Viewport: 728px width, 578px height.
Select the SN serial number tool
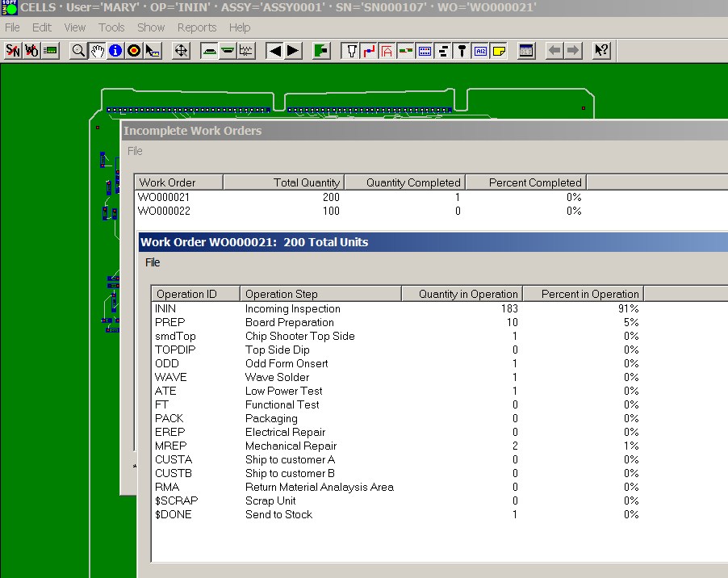pos(13,50)
